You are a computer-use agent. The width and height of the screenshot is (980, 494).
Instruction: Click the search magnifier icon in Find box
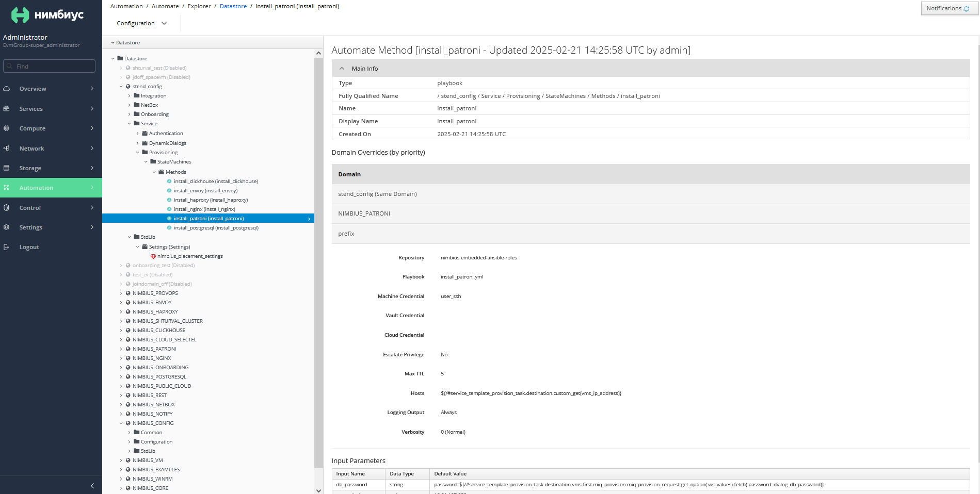(10, 66)
